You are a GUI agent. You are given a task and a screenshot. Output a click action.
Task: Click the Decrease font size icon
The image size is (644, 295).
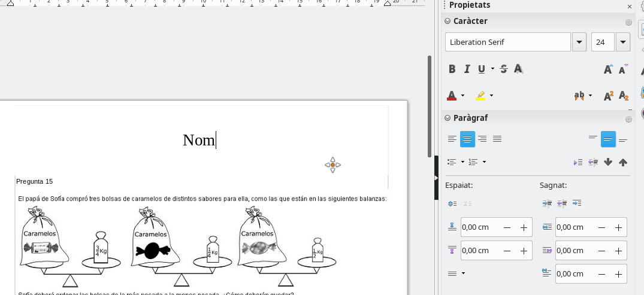(623, 69)
